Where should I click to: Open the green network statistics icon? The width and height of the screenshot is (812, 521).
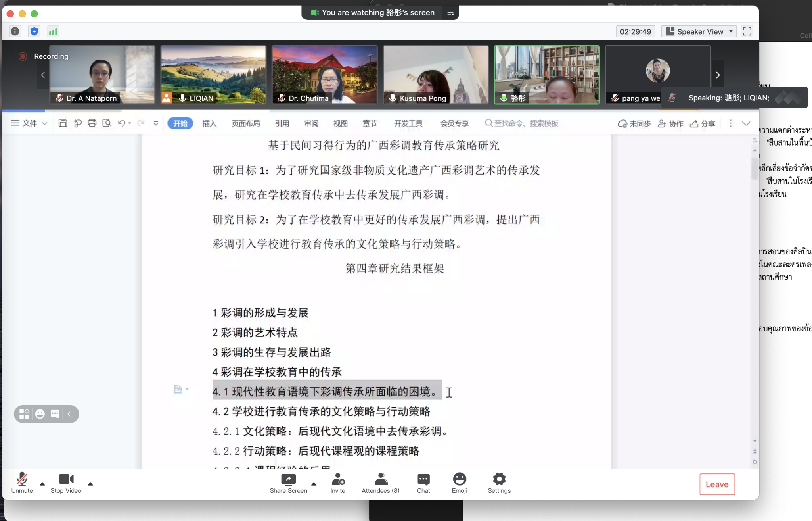pyautogui.click(x=53, y=31)
